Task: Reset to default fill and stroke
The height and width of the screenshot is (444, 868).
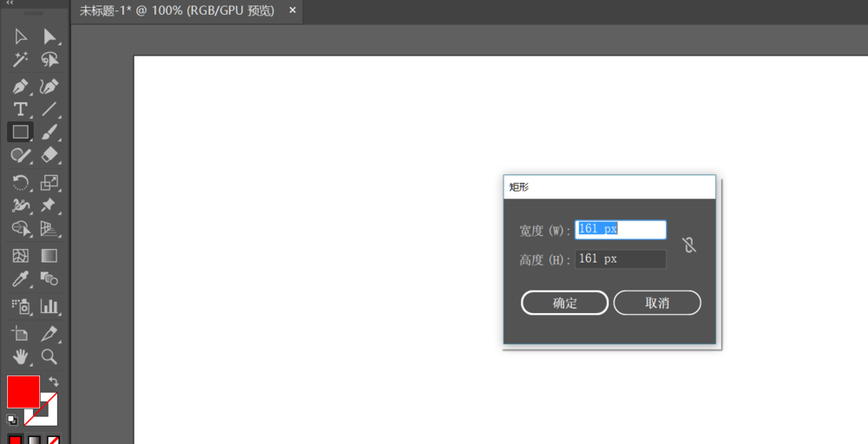Action: [x=11, y=420]
